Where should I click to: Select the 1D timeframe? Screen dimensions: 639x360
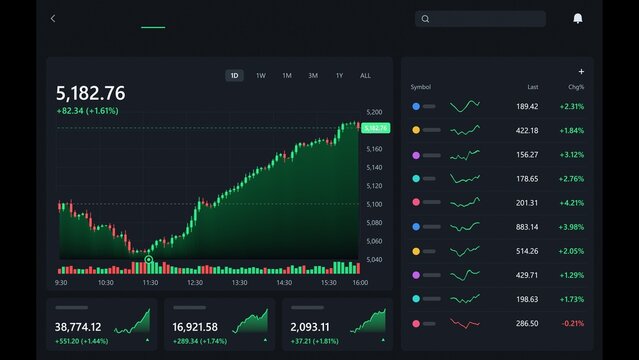click(x=234, y=75)
